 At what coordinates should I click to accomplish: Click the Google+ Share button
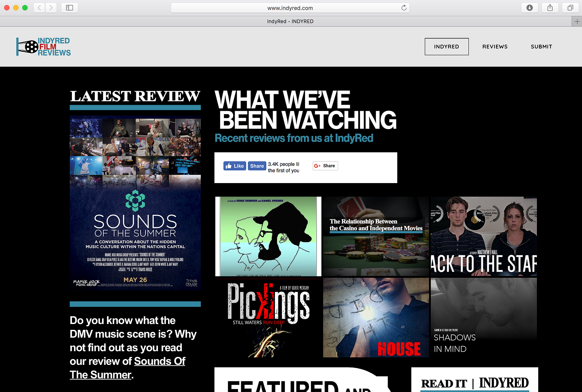tap(325, 166)
